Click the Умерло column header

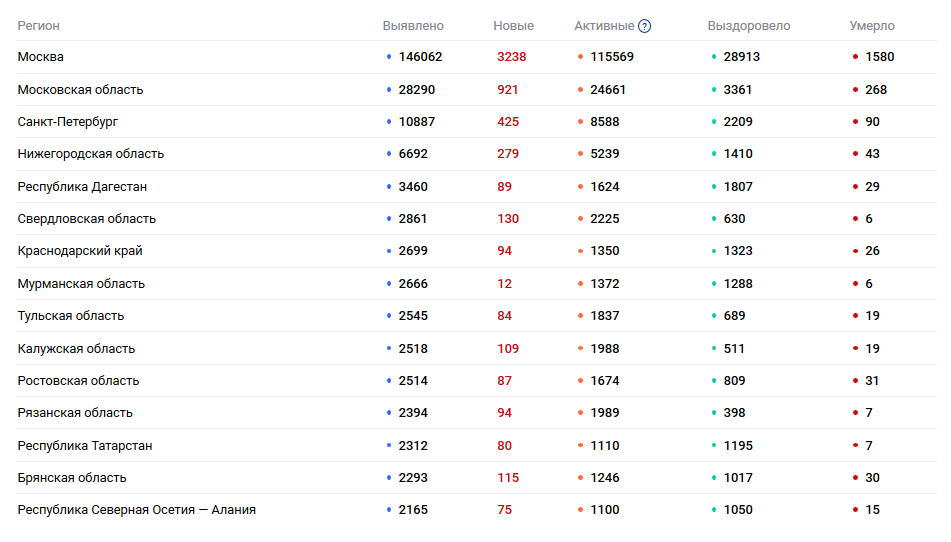872,26
